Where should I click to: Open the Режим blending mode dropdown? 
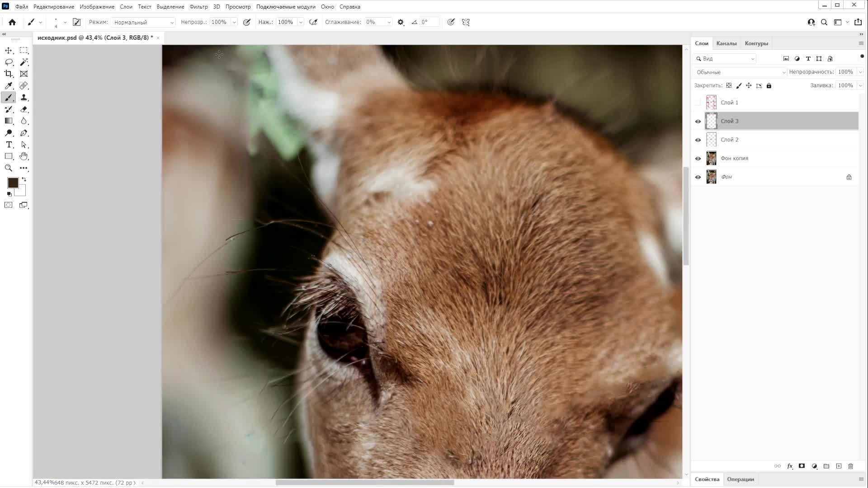pos(143,22)
